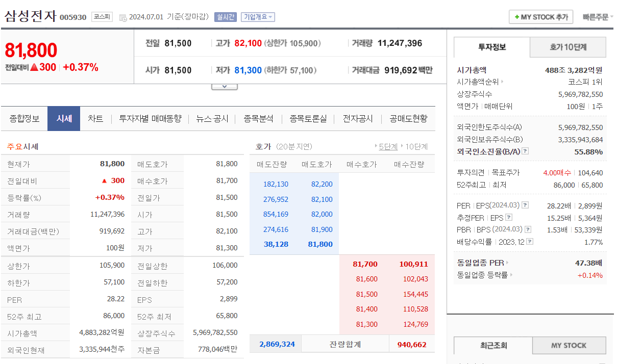Select the 투자정보 panel tab
The height and width of the screenshot is (364, 617).
click(x=492, y=47)
